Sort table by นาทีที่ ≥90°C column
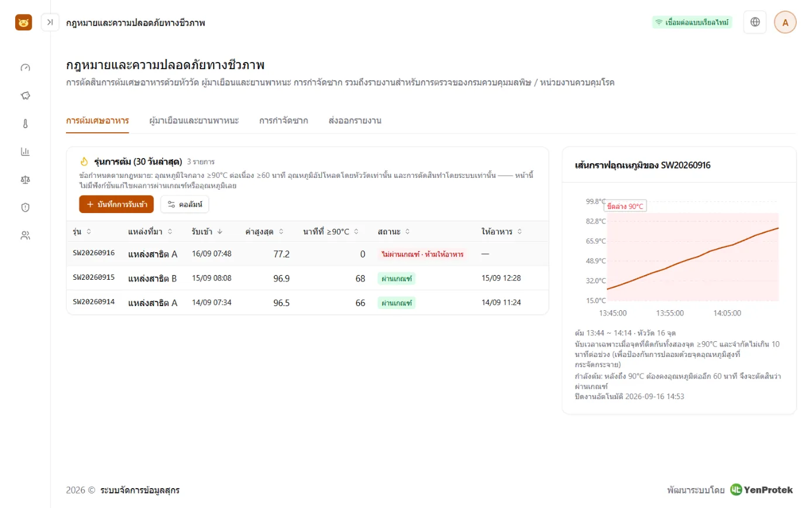 331,231
